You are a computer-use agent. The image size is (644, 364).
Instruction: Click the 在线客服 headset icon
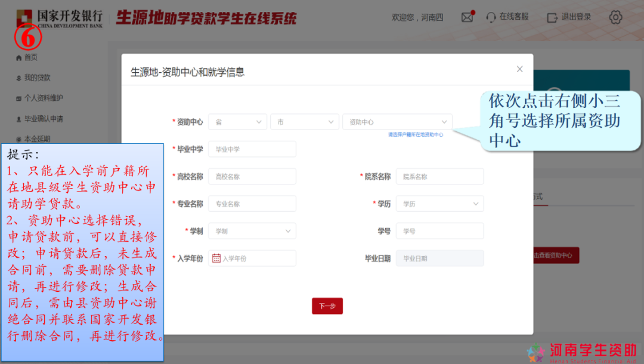tap(491, 17)
